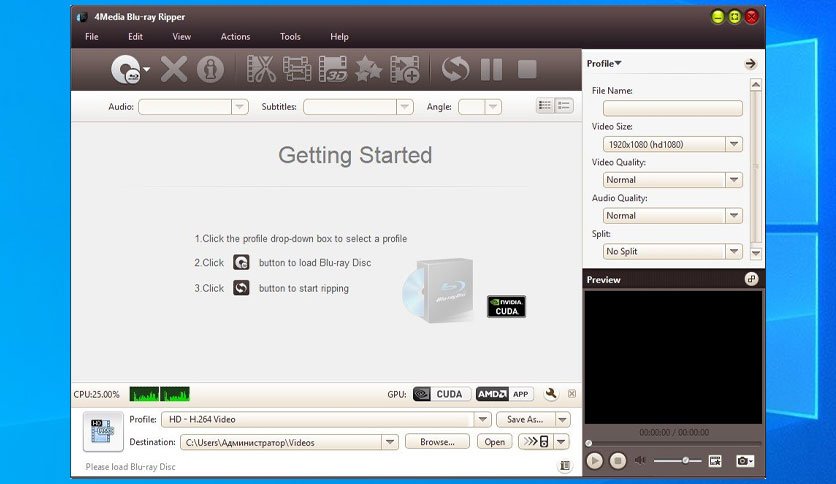Click the Blu-ray Disc box image
Screen dimensions: 836x484
[x=439, y=291]
